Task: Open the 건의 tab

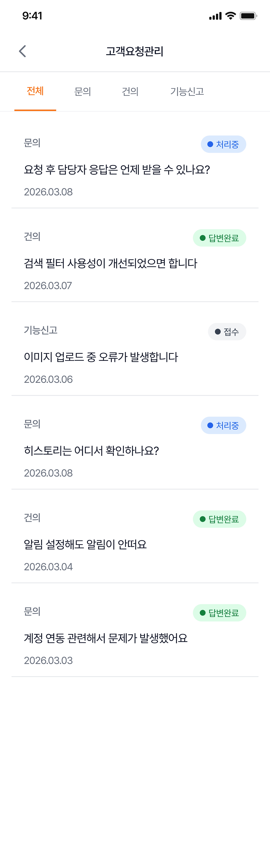Action: click(130, 91)
